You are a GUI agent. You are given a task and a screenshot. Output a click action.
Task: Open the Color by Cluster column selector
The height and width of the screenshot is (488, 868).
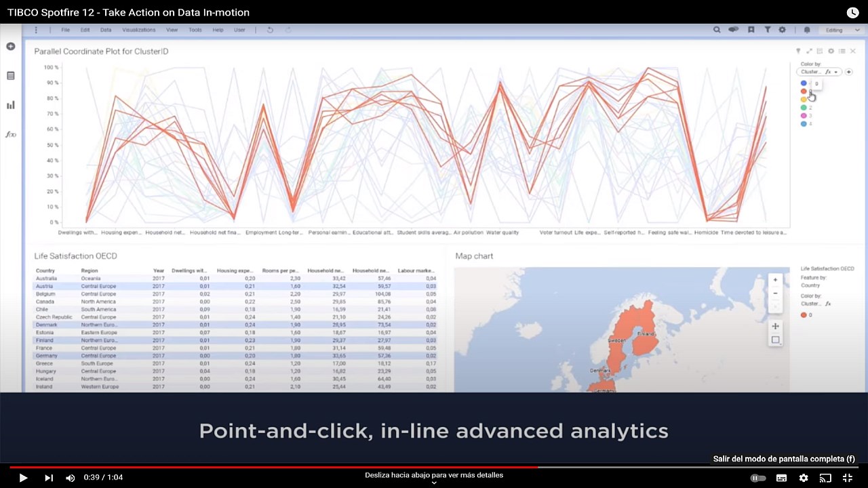tap(819, 72)
